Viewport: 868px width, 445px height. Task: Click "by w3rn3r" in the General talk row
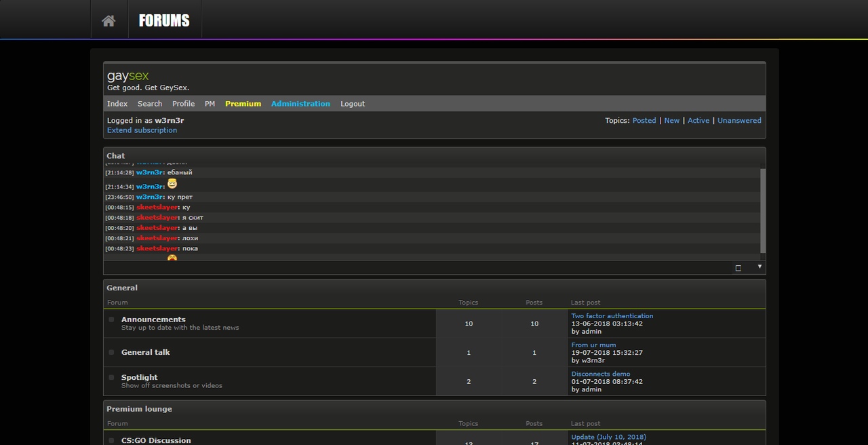588,360
